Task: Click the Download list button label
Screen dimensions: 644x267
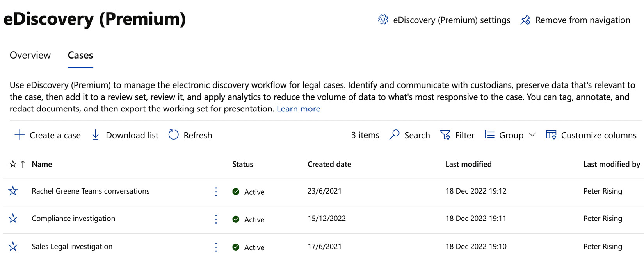Action: [x=132, y=135]
